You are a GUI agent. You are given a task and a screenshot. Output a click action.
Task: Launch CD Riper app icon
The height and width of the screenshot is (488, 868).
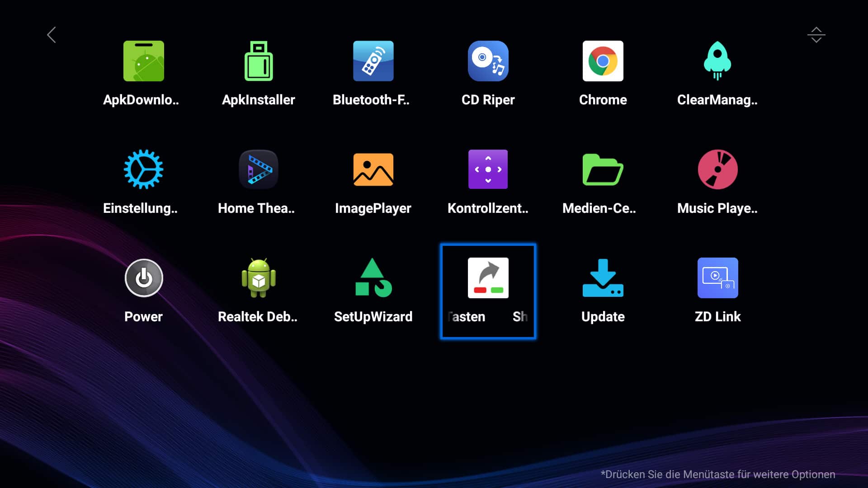point(488,61)
